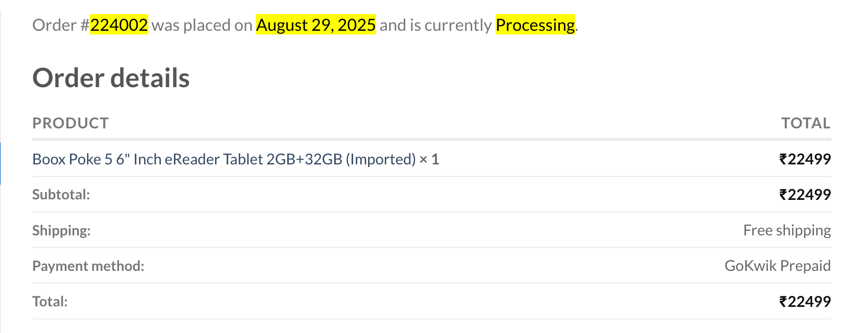Click the highlighted order number 224002

pyautogui.click(x=119, y=25)
